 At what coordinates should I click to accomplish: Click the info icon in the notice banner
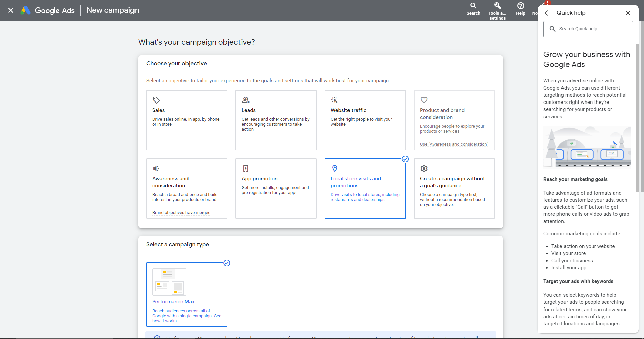click(157, 337)
